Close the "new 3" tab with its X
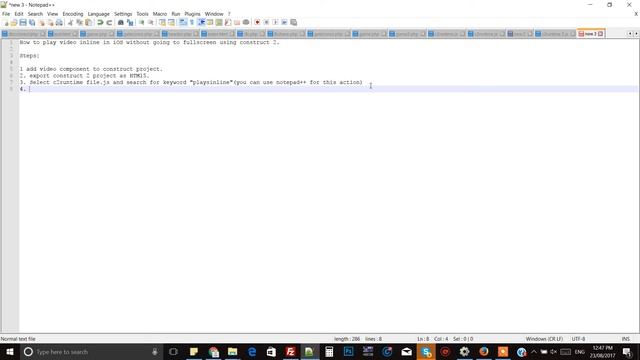Viewport: 640px width, 360px height. (601, 34)
